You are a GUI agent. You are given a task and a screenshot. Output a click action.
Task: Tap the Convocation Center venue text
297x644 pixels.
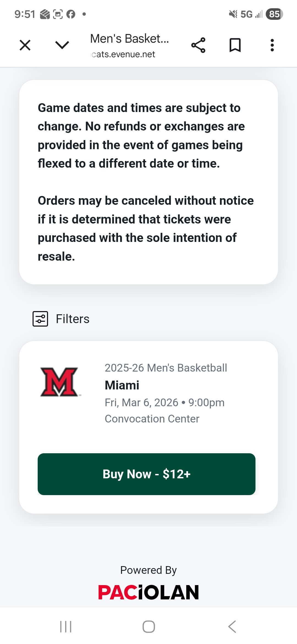click(x=152, y=419)
